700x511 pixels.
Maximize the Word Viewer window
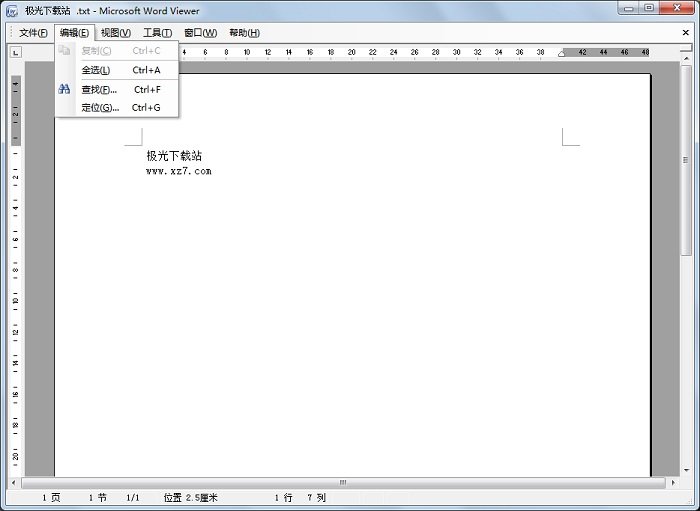pyautogui.click(x=649, y=8)
